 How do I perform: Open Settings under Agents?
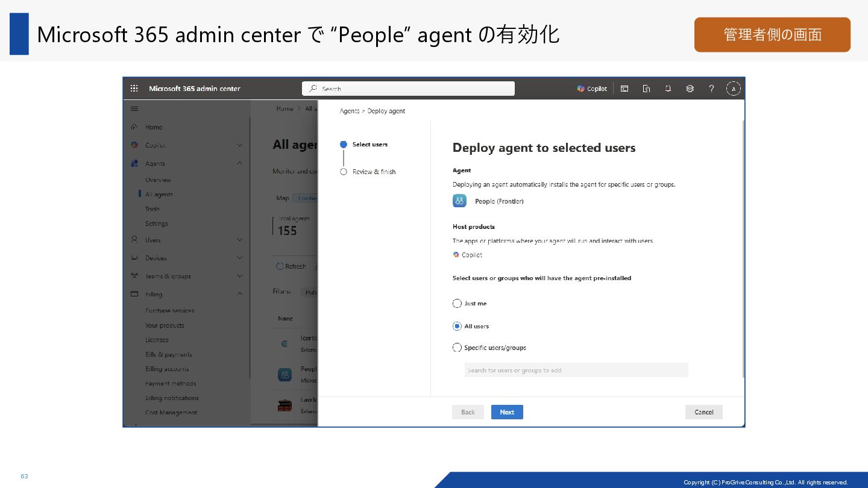157,224
